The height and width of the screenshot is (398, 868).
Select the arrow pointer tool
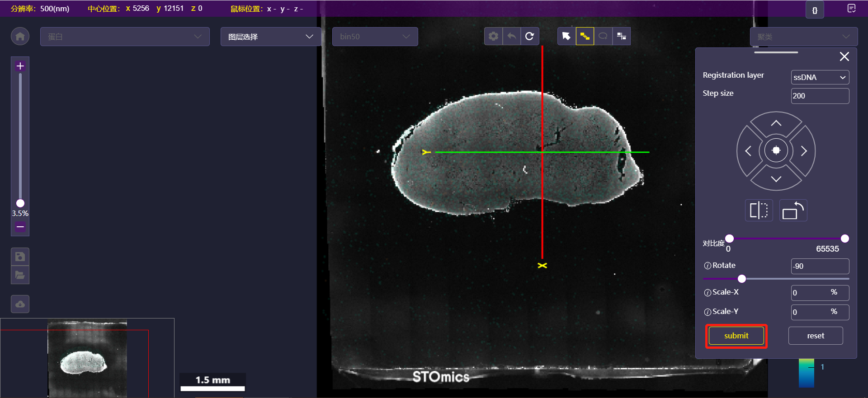pos(566,36)
